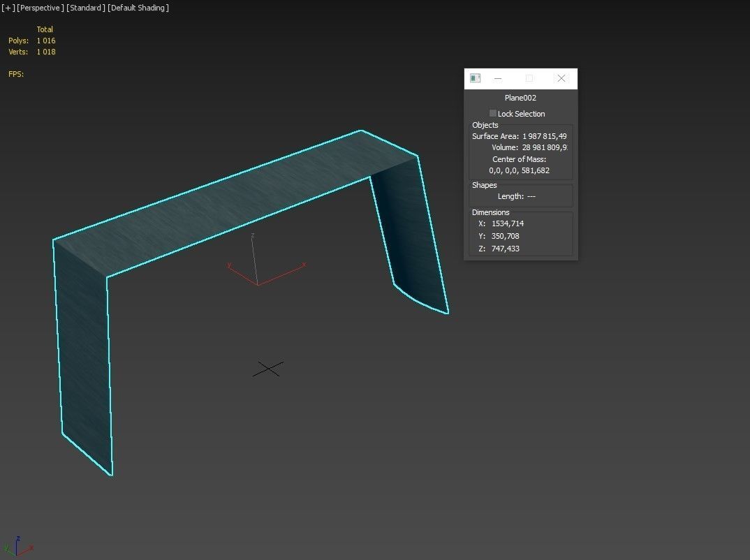Minimize the Measure dialog
The height and width of the screenshot is (560, 750).
pos(498,78)
